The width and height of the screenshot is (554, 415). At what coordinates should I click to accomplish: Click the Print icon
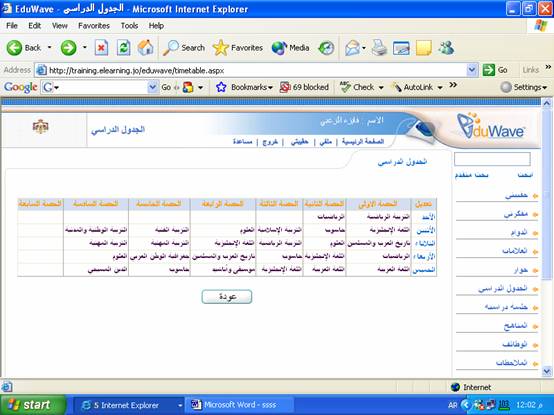click(x=379, y=47)
